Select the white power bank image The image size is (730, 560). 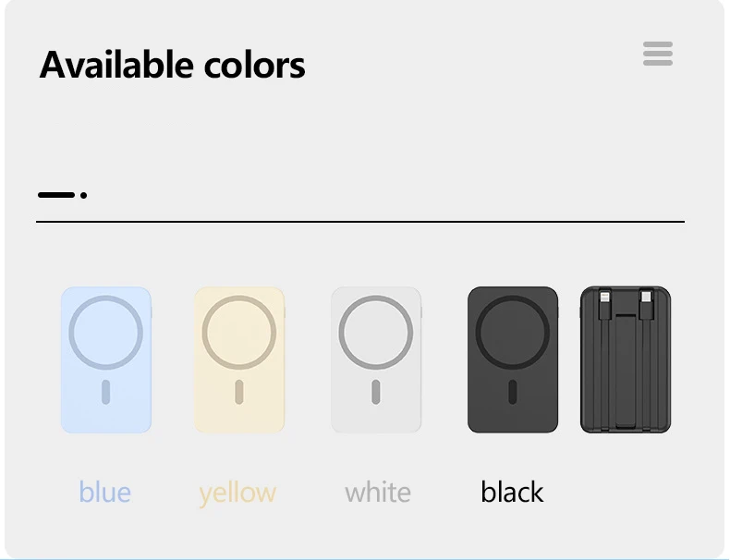pyautogui.click(x=376, y=359)
